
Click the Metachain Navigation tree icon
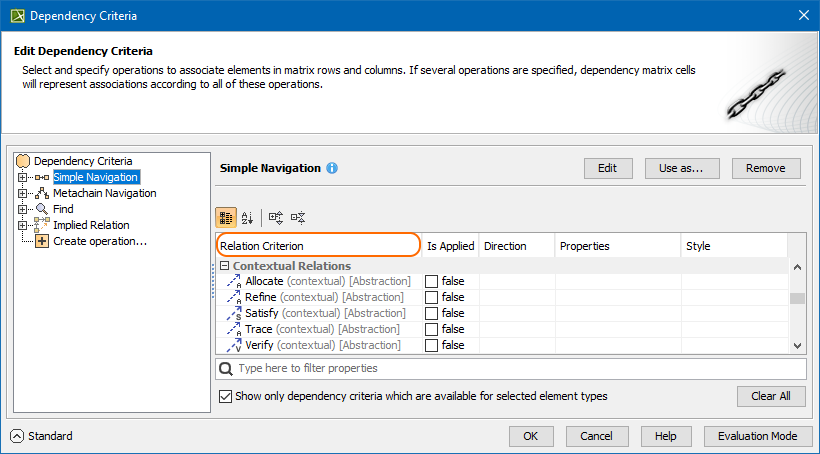pyautogui.click(x=42, y=193)
